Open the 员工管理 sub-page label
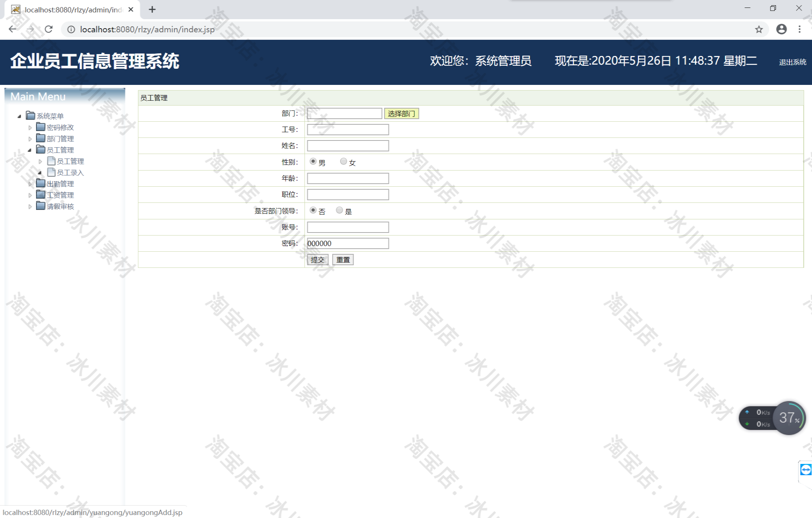Screen dimensions: 812x518 point(70,161)
